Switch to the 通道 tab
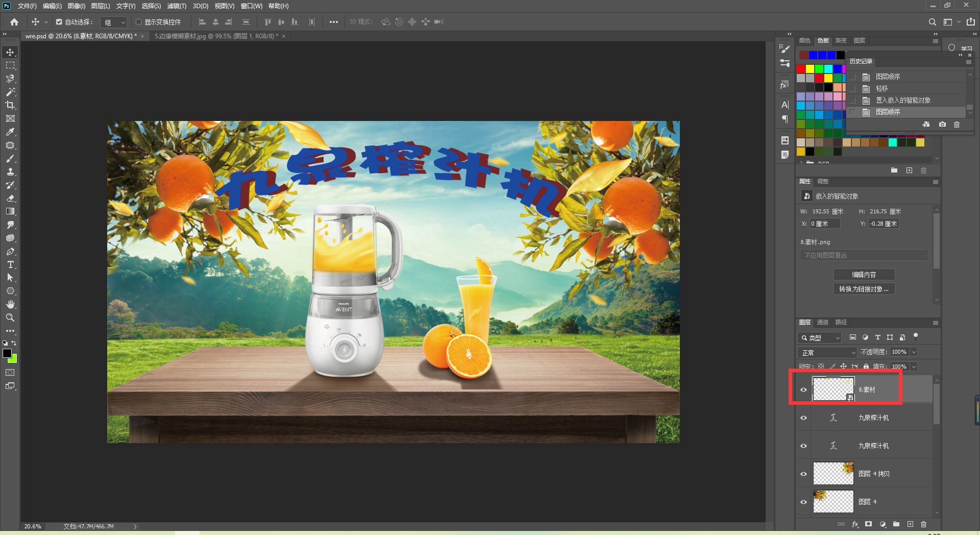Viewport: 980px width, 535px height. point(822,323)
